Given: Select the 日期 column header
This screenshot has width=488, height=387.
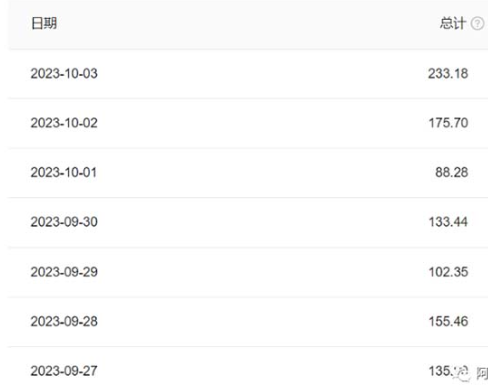Looking at the screenshot, I should 44,24.
